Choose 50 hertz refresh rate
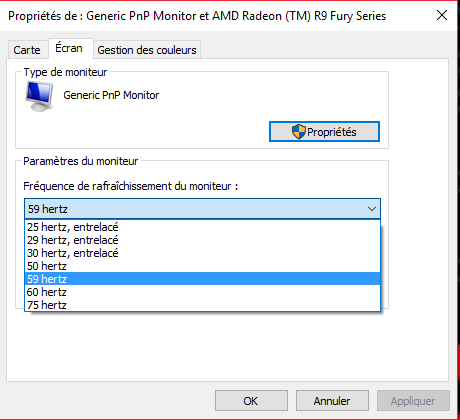The image size is (460, 420). click(202, 266)
